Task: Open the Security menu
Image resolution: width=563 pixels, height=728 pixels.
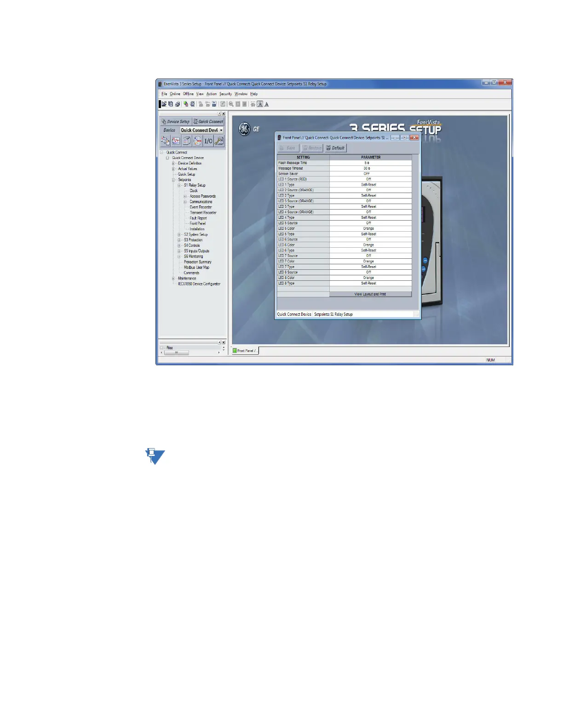Action: (x=225, y=94)
